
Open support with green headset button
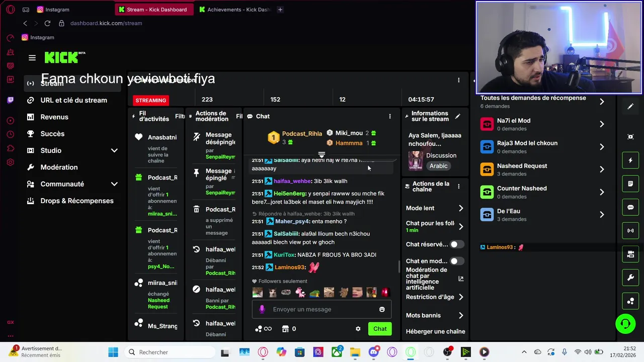[x=625, y=323]
